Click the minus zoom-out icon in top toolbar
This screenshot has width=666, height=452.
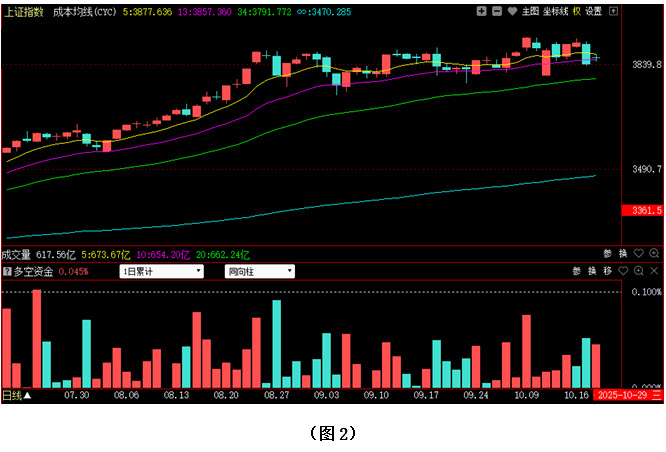tap(497, 11)
